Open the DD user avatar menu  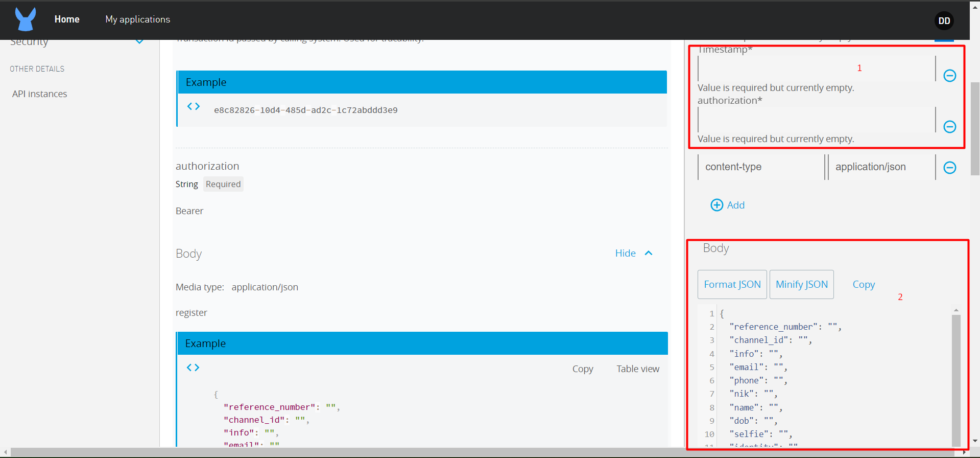pos(944,21)
